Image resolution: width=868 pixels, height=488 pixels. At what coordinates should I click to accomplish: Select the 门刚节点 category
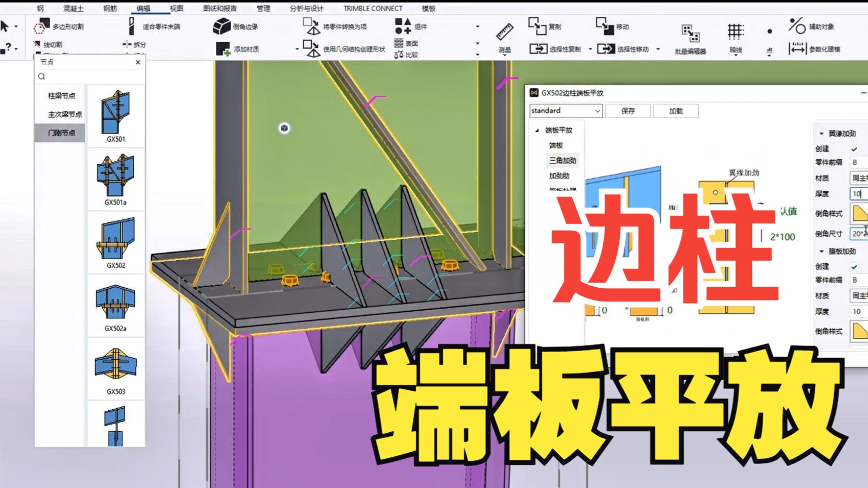tap(61, 132)
